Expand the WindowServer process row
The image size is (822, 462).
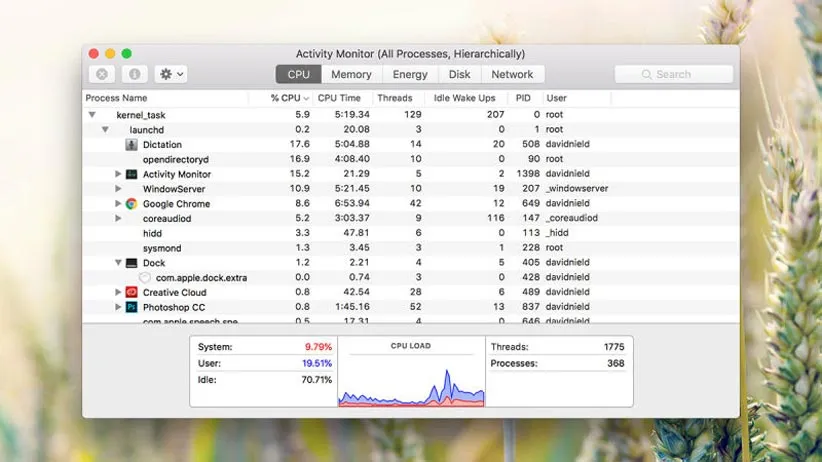tap(118, 188)
